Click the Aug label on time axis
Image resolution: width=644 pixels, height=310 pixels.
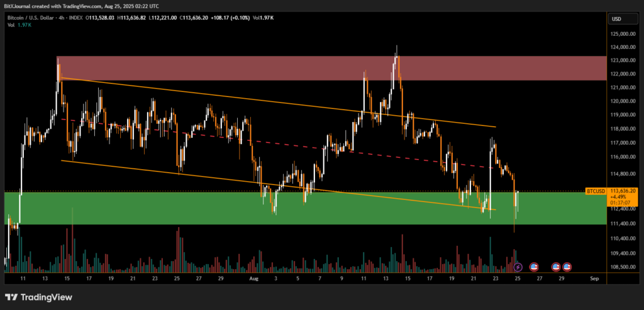(254, 277)
